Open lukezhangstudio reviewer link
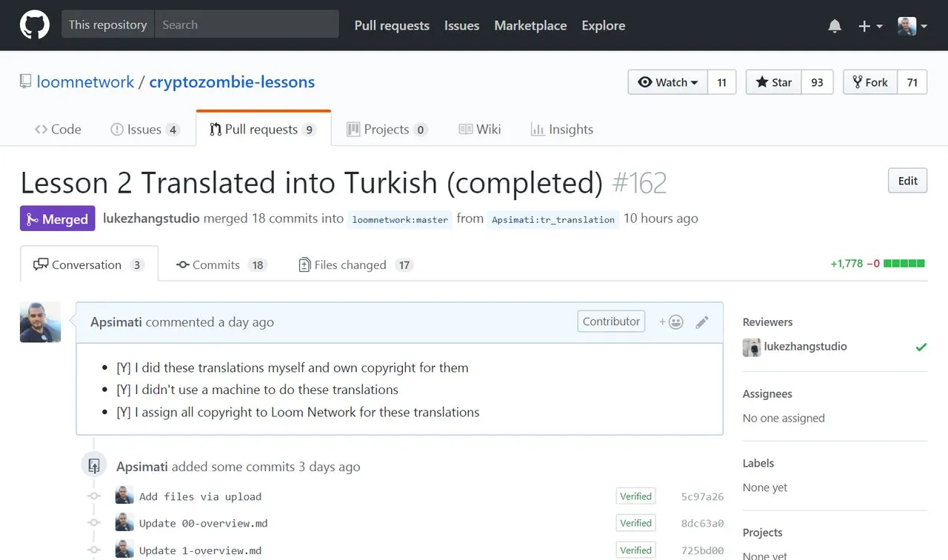 tap(805, 346)
